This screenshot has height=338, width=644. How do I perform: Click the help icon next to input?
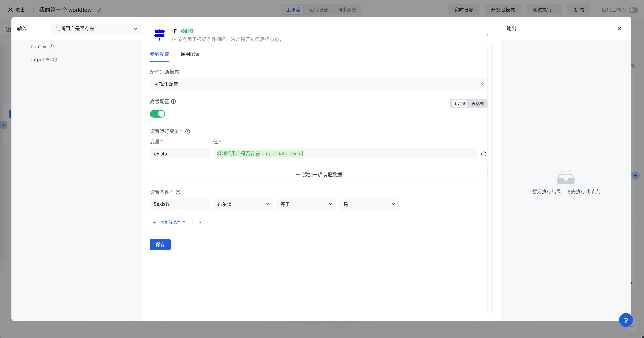coord(51,46)
